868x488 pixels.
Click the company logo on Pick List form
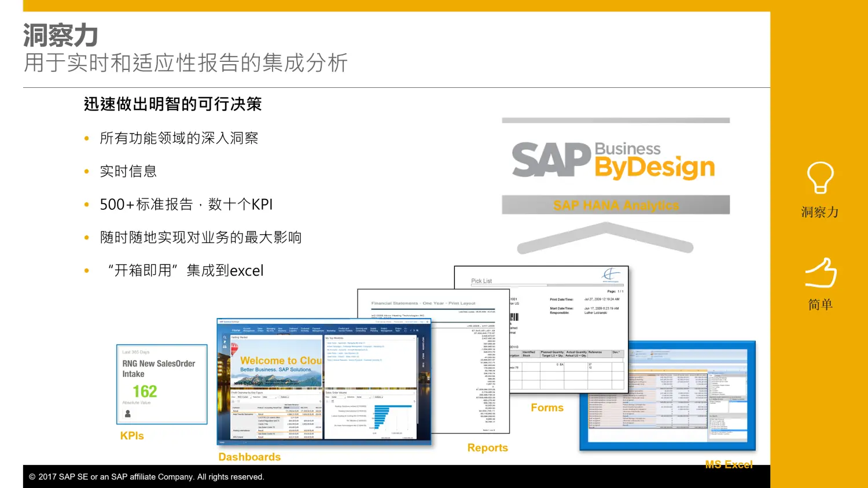coord(611,275)
